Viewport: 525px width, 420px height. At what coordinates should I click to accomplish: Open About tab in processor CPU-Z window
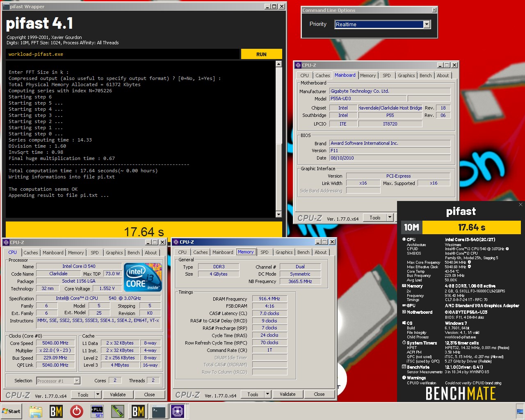[151, 253]
